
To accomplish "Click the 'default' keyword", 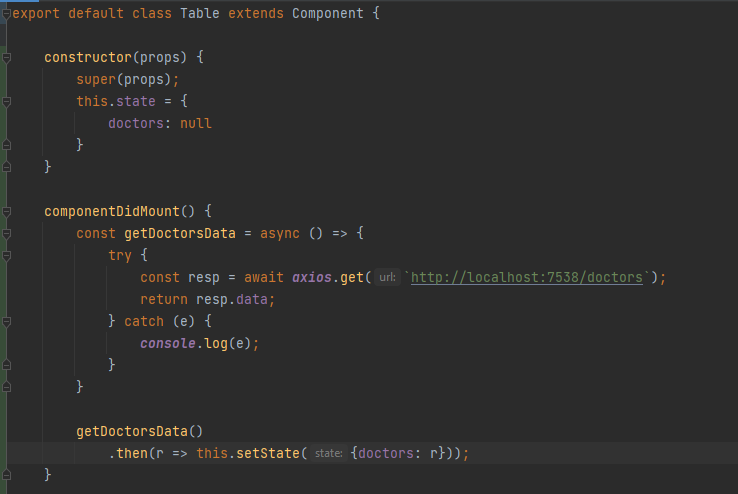I will (96, 14).
